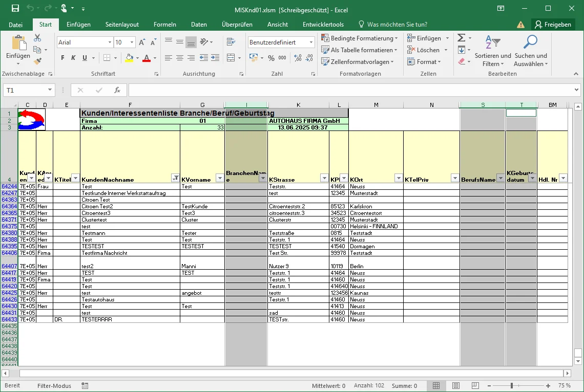Cut selection with the scissors icon
Viewport: 584px width, 392px height.
(37, 38)
